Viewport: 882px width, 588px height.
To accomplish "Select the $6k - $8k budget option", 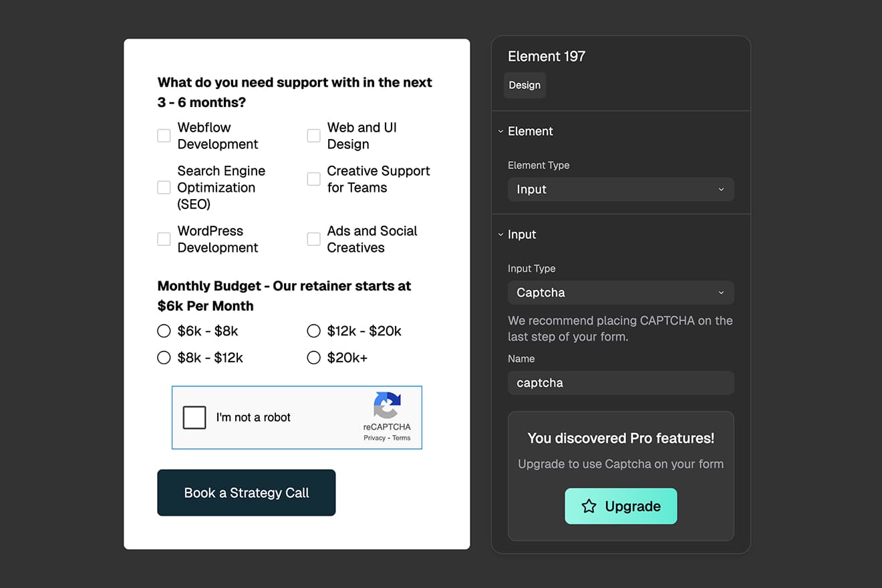I will click(x=164, y=331).
